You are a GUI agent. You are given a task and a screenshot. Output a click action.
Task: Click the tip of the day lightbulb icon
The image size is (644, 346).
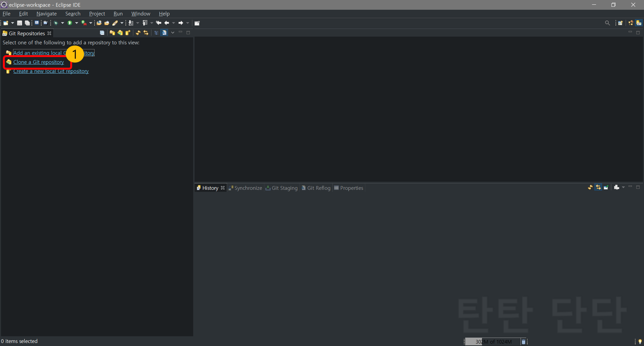pos(640,341)
